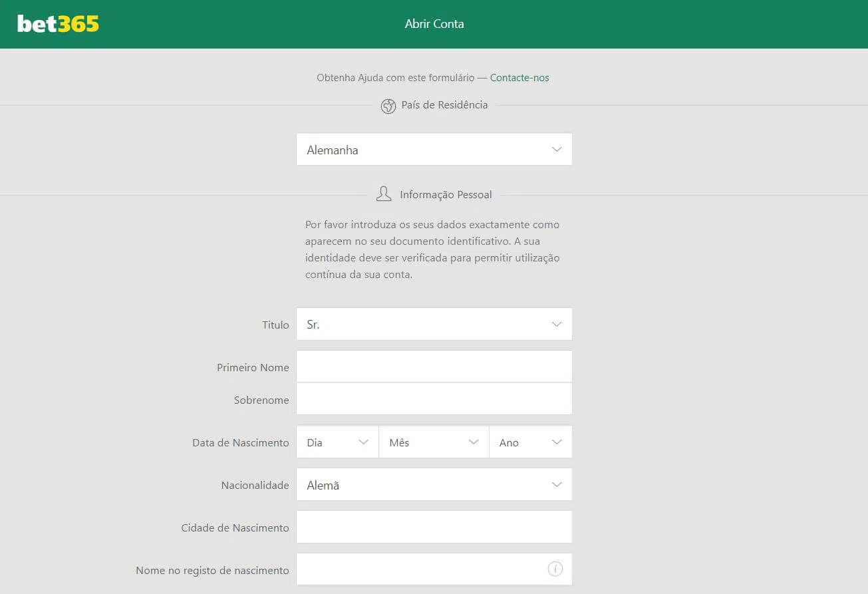Click the Primeiro Nome label
The image size is (868, 594).
tap(253, 368)
